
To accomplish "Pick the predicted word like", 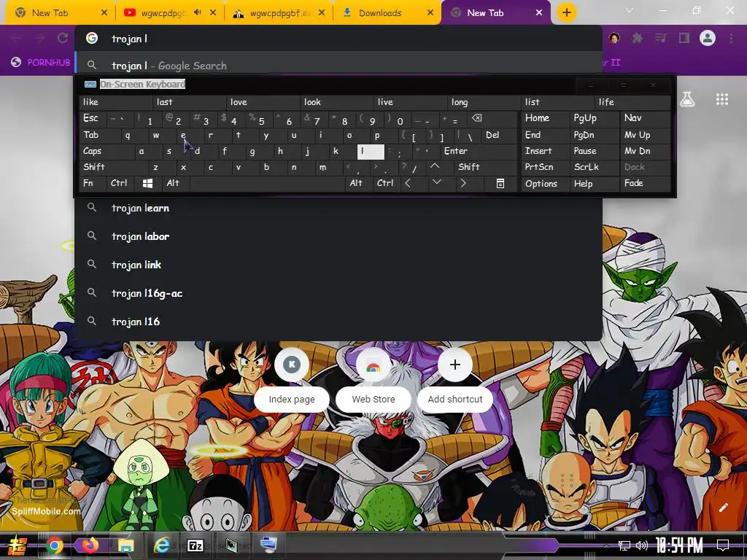I will click(x=116, y=102).
